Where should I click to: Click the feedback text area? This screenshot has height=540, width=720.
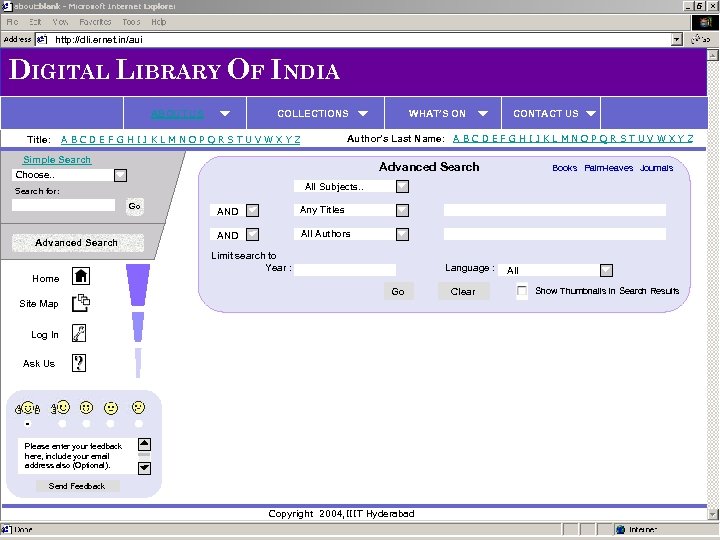pos(78,456)
